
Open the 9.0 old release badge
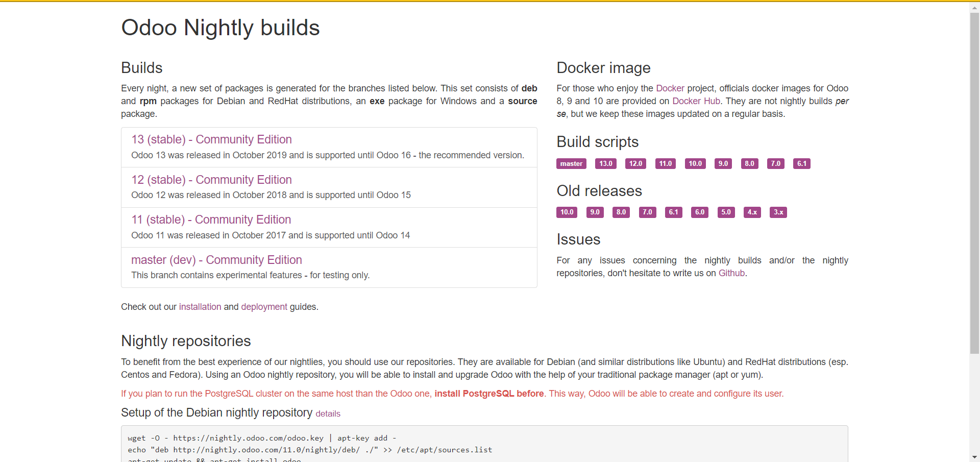[595, 212]
